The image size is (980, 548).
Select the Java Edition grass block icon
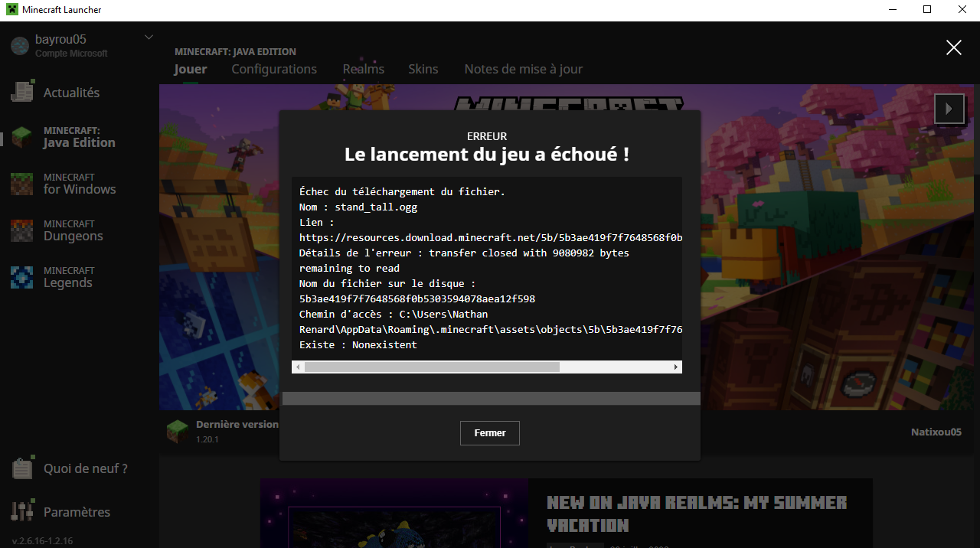point(22,138)
